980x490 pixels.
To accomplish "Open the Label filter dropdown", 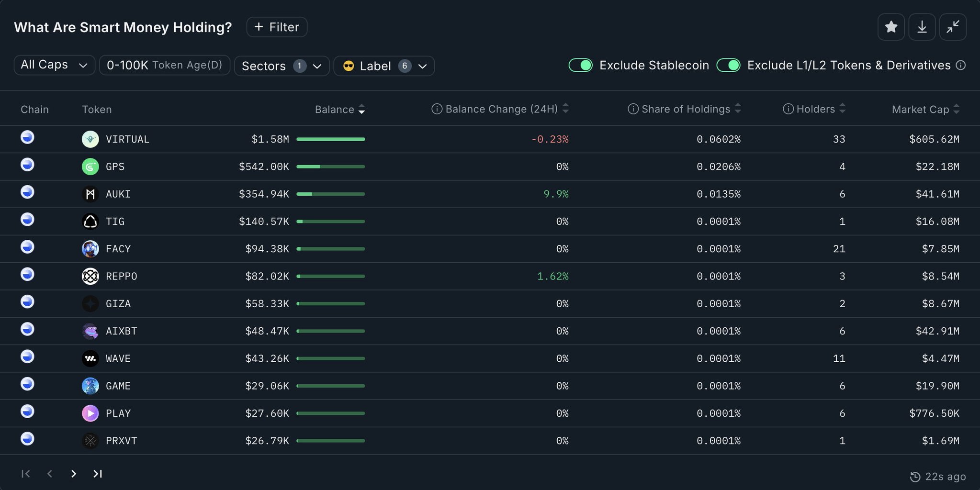I will point(384,66).
